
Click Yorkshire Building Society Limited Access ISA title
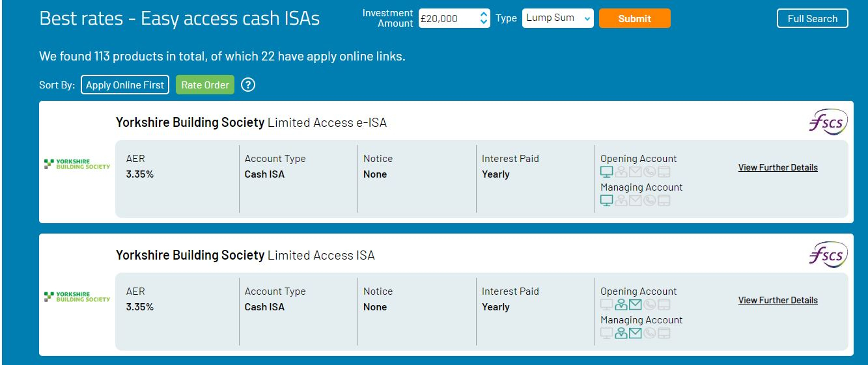245,255
